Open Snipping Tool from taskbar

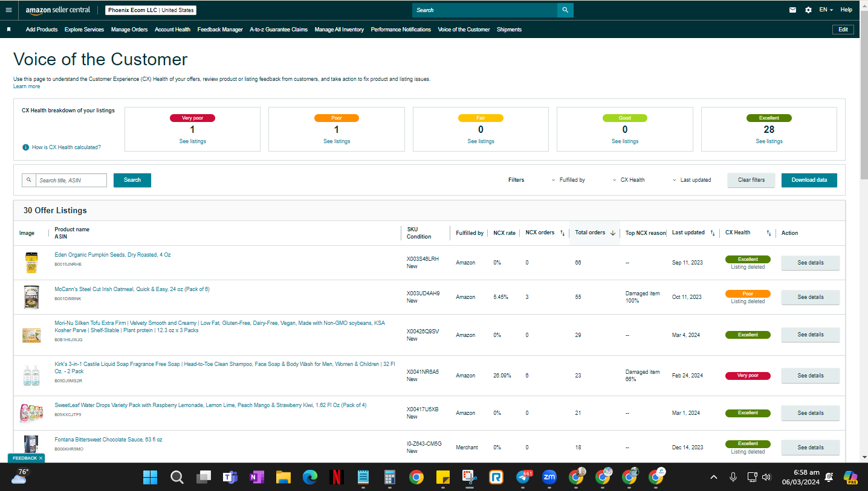[x=470, y=477]
